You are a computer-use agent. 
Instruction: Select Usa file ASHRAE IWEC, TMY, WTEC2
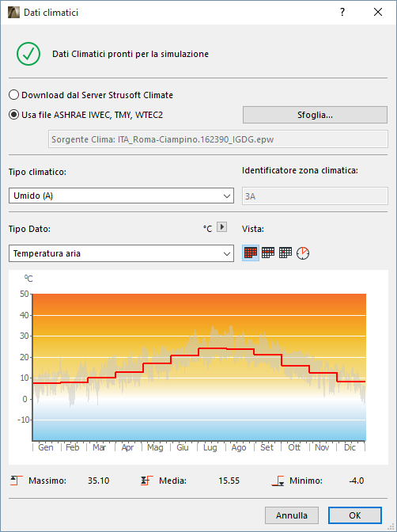coord(85,115)
